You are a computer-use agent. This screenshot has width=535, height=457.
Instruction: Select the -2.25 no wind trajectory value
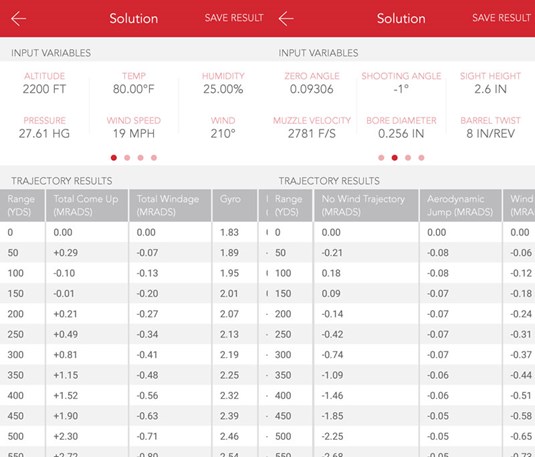[x=332, y=437]
